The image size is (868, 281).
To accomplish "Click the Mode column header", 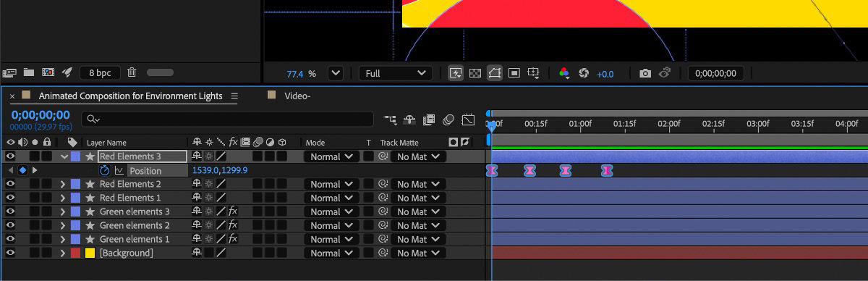I will [x=315, y=143].
